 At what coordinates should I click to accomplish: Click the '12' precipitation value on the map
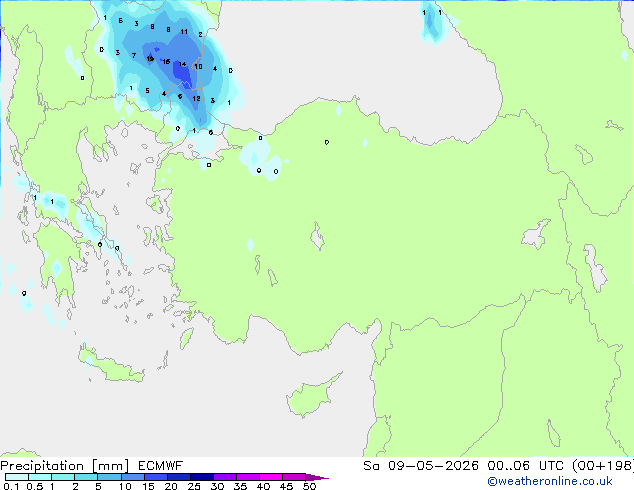(196, 98)
